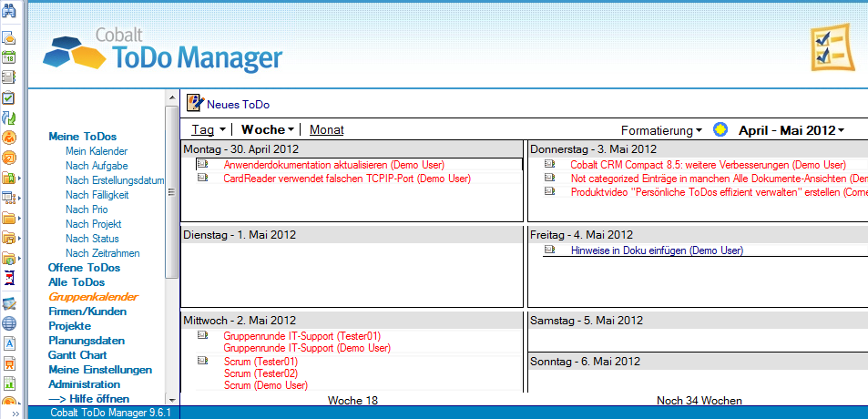The width and height of the screenshot is (868, 419).
Task: Open the green spreadsheet chart icon
Action: click(9, 383)
